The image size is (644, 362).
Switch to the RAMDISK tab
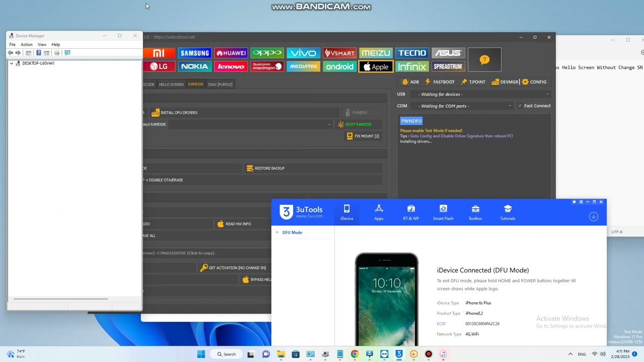(x=196, y=84)
